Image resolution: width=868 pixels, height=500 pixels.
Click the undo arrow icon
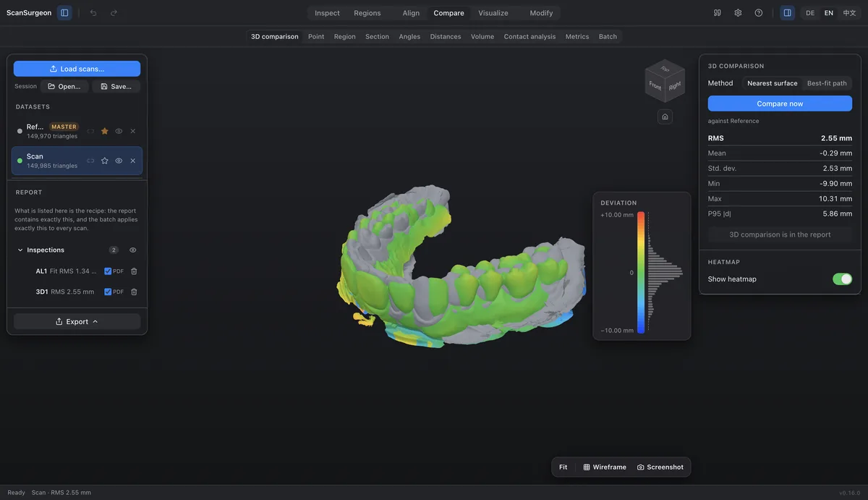coord(93,13)
